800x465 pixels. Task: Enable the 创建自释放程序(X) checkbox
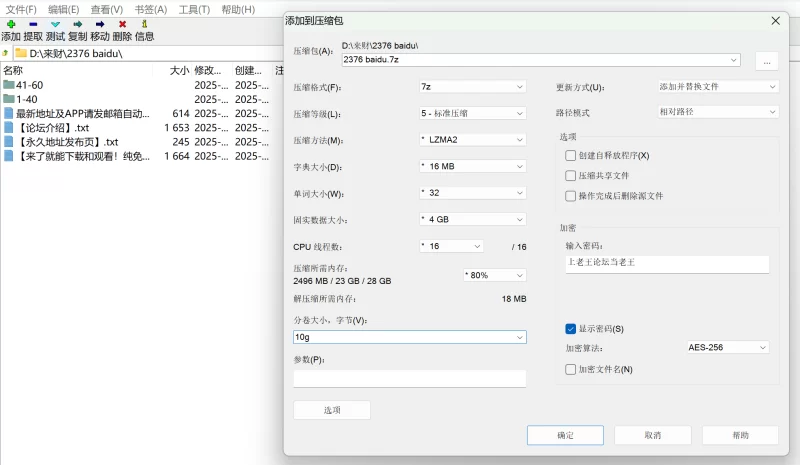tap(570, 156)
